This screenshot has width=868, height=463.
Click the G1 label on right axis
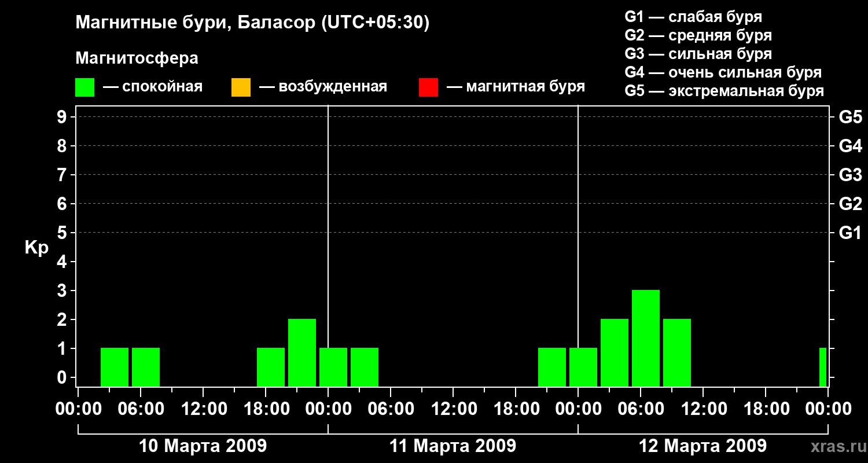pos(850,233)
